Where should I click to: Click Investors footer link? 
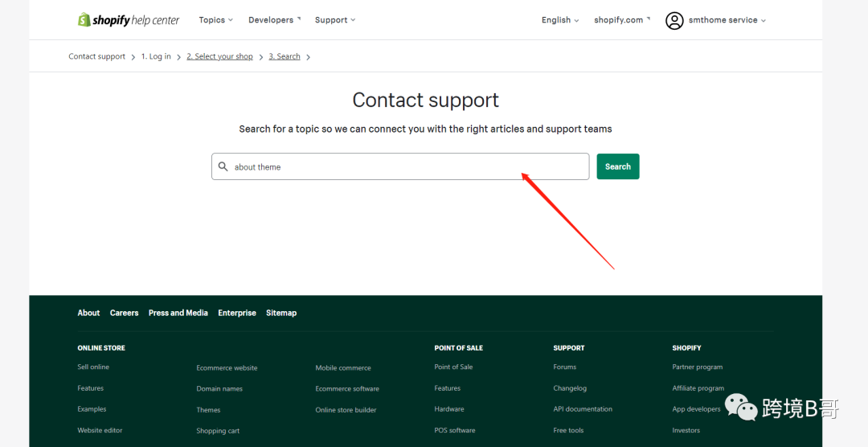686,430
